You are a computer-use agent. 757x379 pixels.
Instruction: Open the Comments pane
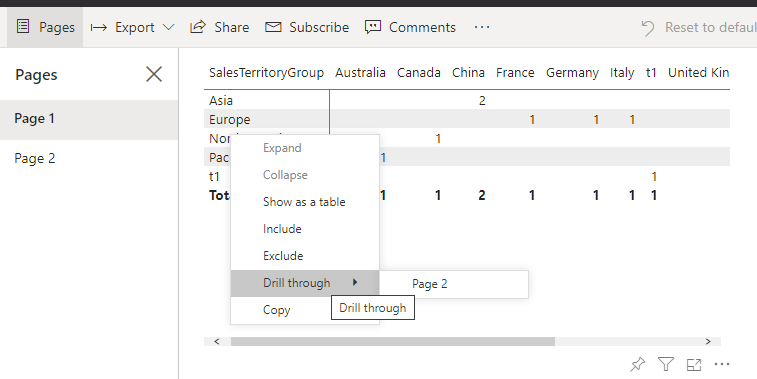410,27
